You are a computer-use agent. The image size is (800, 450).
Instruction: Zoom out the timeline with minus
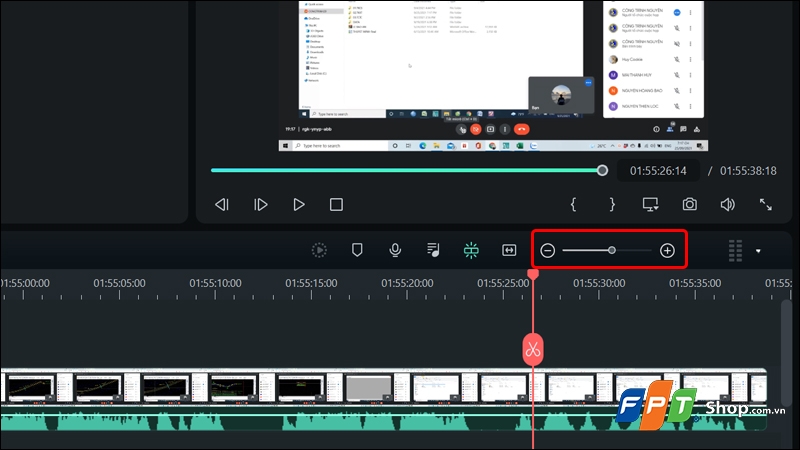pyautogui.click(x=547, y=251)
